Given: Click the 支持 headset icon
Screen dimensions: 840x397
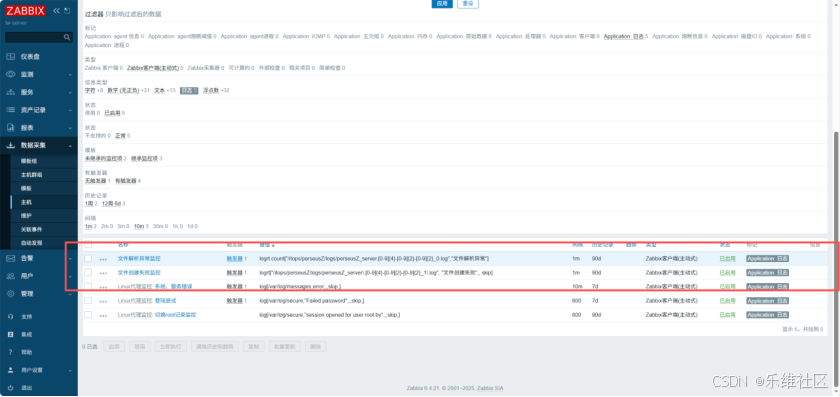Looking at the screenshot, I should 10,317.
